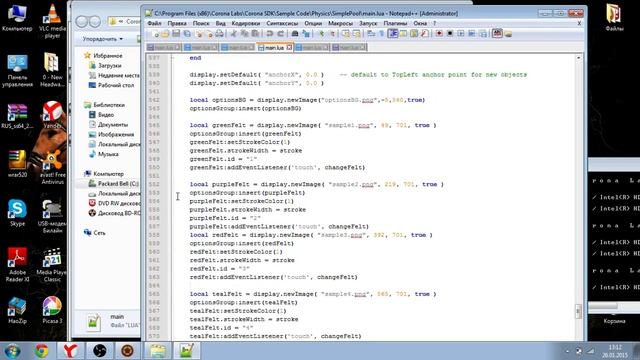Open the Опции menu
640x360 pixels.
click(313, 23)
